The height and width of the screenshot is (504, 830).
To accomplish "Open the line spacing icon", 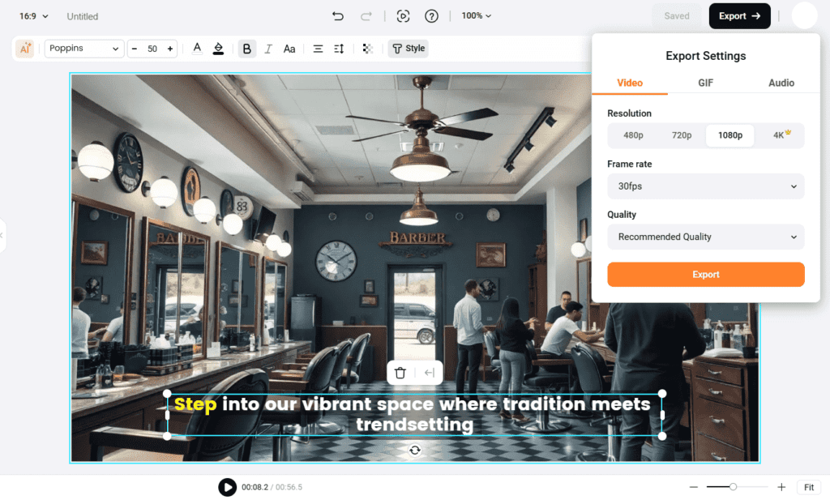I will click(x=339, y=49).
